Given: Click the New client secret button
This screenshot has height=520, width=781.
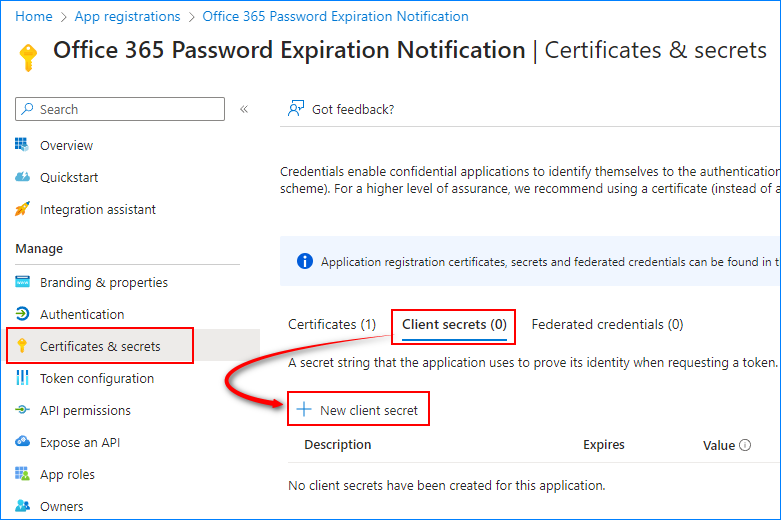Looking at the screenshot, I should 358,409.
